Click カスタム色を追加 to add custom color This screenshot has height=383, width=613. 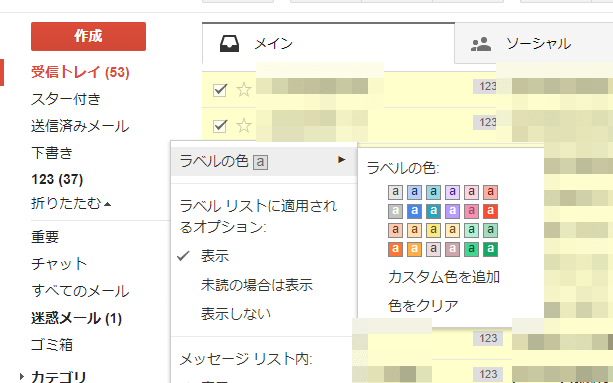(x=444, y=277)
